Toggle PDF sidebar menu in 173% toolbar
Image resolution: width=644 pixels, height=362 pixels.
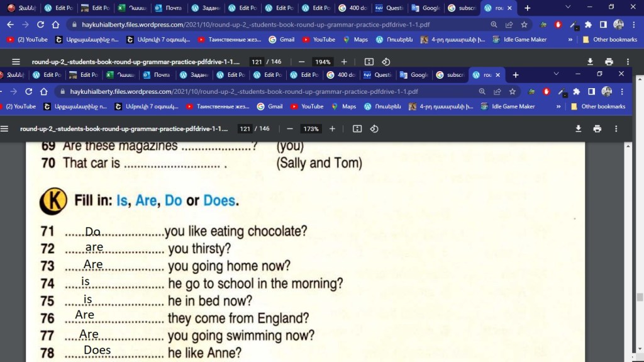click(6, 128)
